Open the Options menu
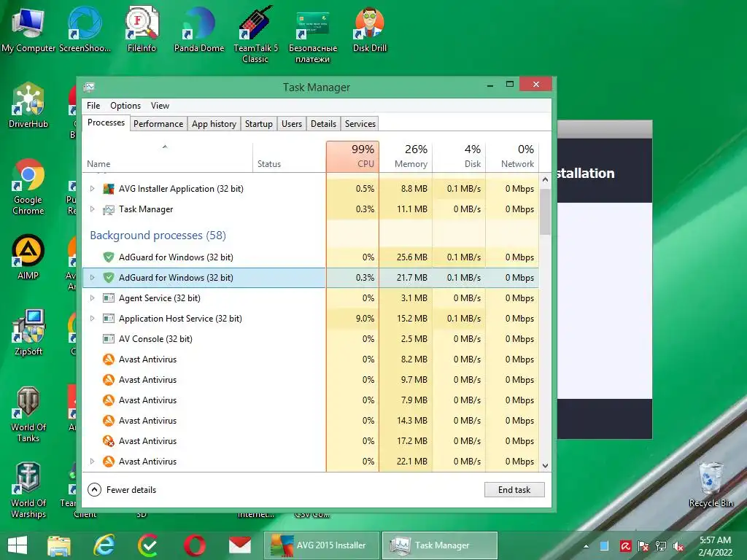Image resolution: width=747 pixels, height=560 pixels. (x=125, y=106)
